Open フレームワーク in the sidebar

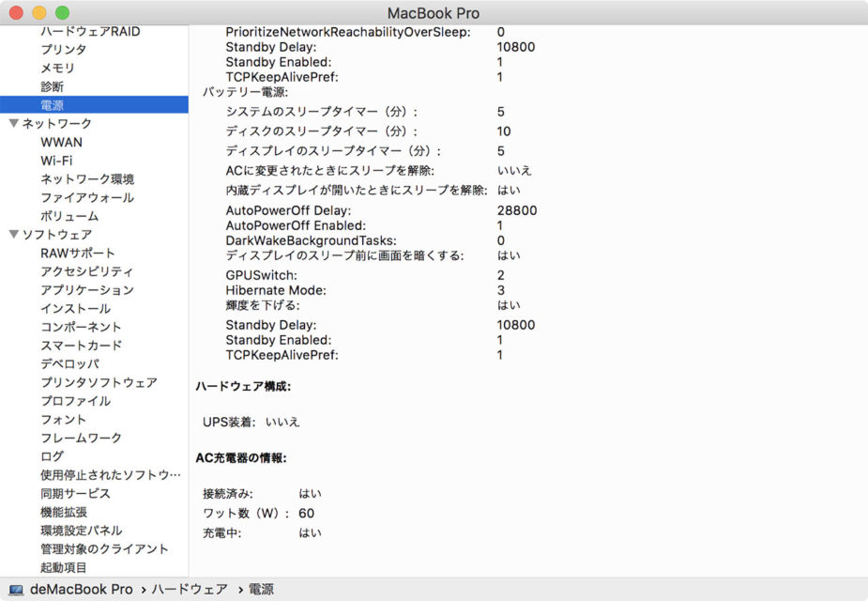(x=81, y=438)
